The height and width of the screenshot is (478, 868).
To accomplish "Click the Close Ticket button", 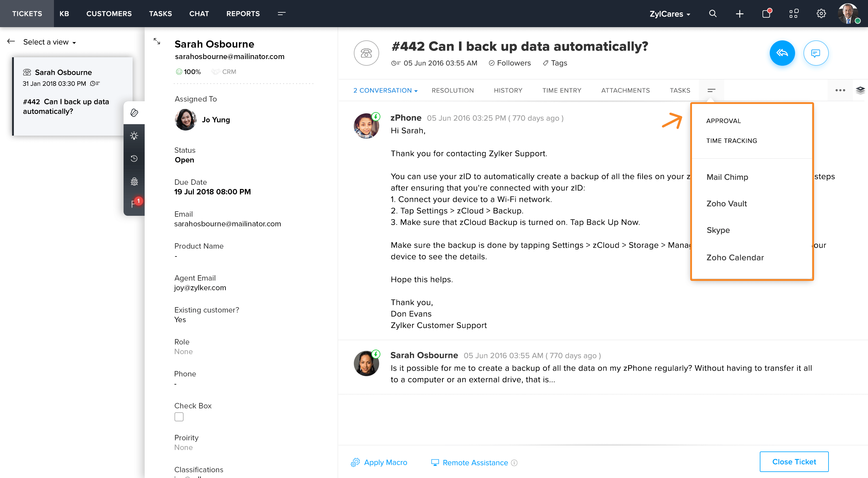I will pos(794,462).
